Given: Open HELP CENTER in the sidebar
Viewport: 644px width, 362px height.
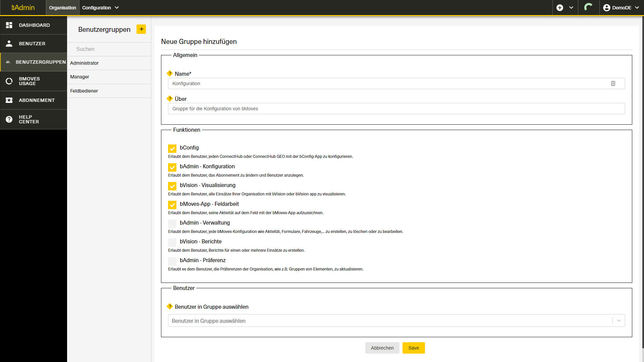Looking at the screenshot, I should [34, 119].
